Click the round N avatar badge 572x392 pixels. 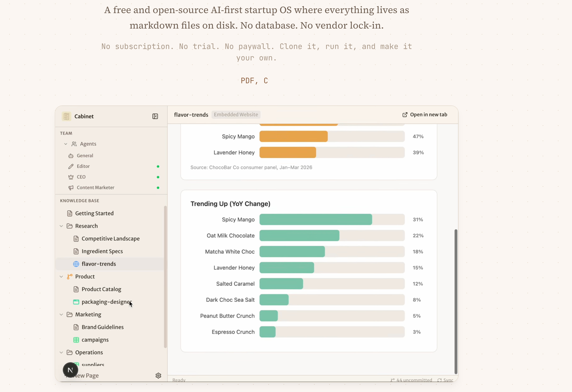point(70,370)
